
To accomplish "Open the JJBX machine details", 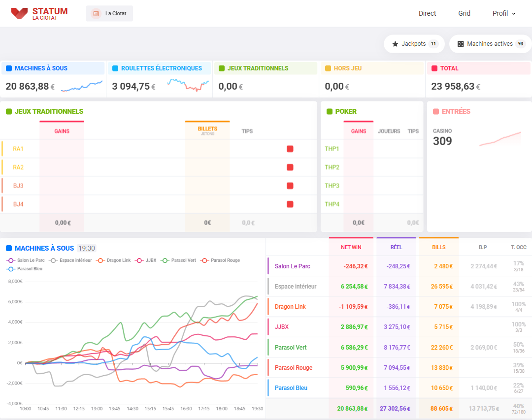I will coord(282,326).
